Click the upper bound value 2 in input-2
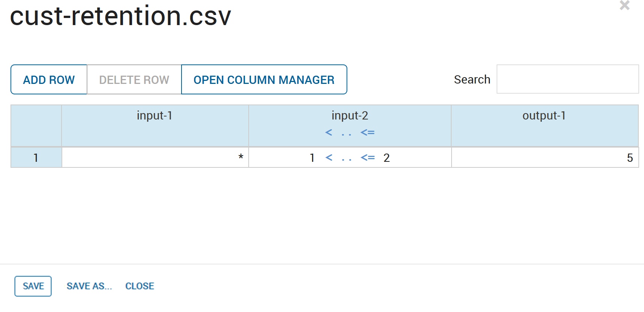This screenshot has height=312, width=644. 387,158
